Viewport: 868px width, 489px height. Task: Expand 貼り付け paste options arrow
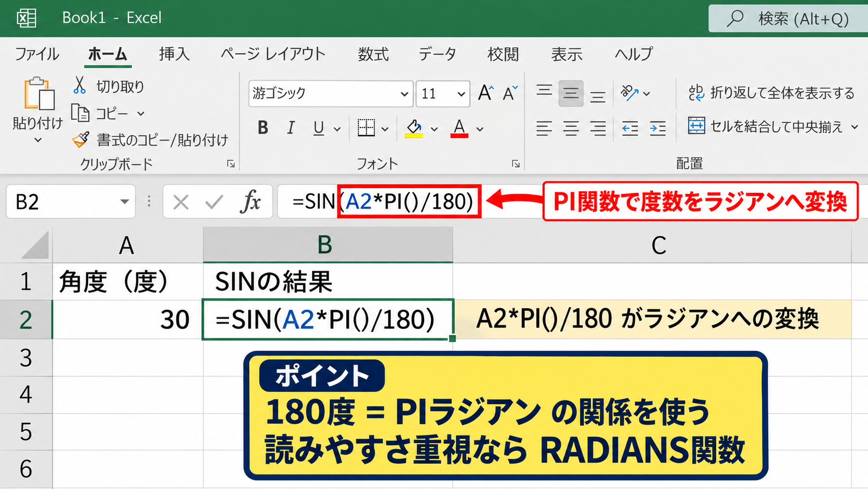click(37, 140)
